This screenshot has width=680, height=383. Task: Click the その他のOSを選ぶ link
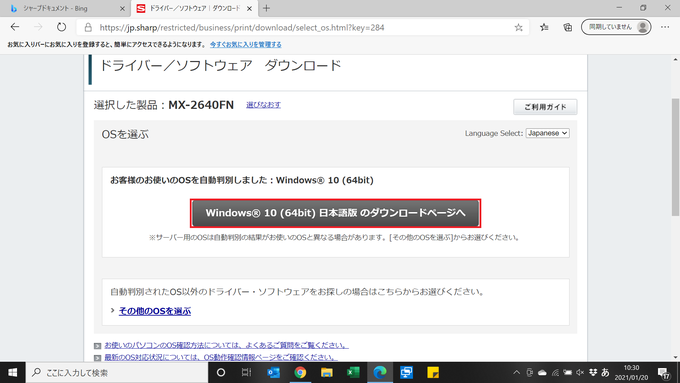(x=155, y=311)
